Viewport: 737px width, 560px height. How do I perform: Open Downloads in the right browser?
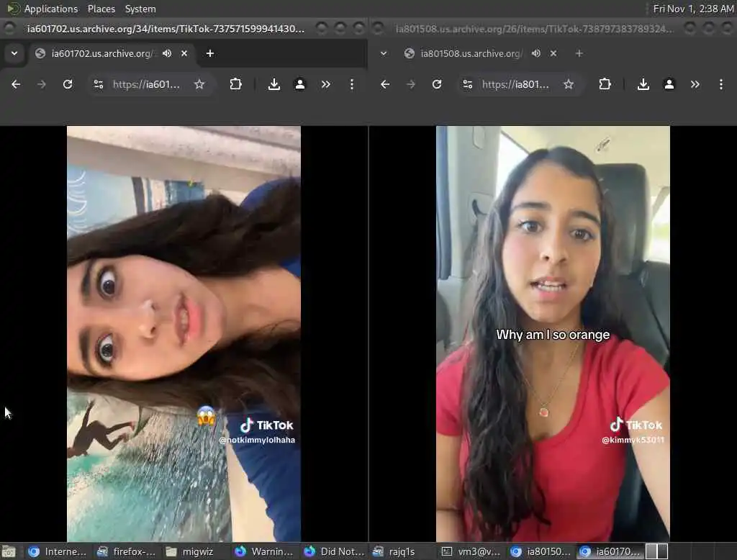point(643,84)
